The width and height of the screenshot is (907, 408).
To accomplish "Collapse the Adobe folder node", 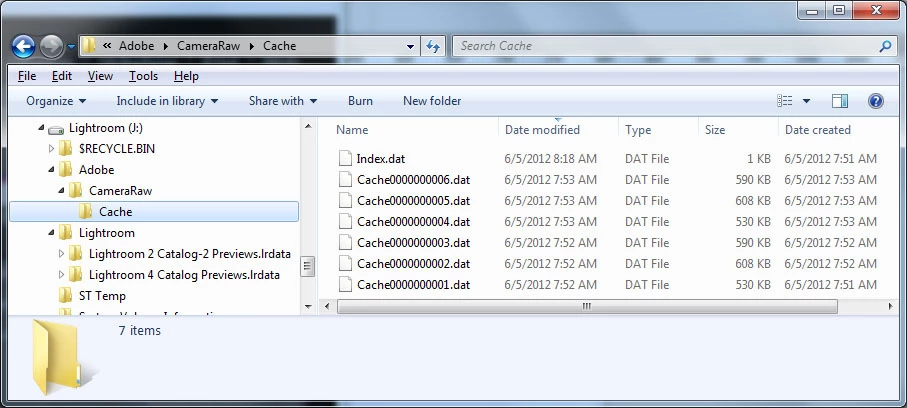I will 51,170.
